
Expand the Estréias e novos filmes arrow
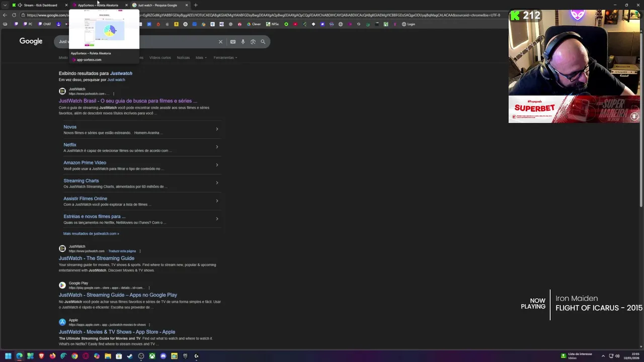217,219
